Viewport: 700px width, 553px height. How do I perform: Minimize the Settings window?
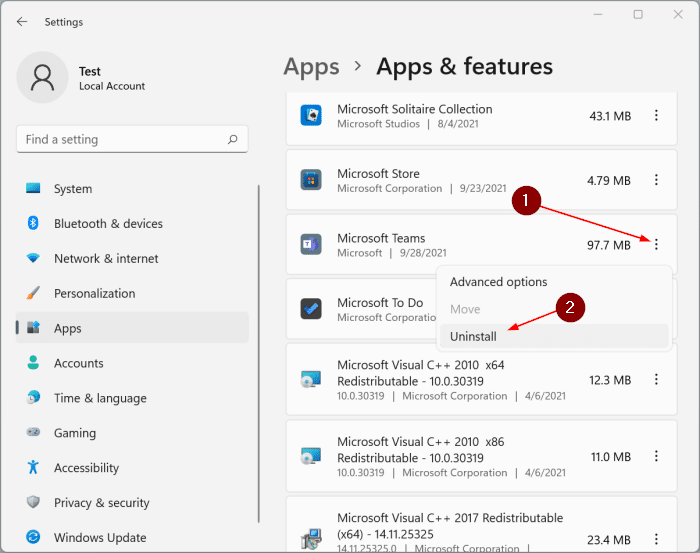click(x=598, y=15)
